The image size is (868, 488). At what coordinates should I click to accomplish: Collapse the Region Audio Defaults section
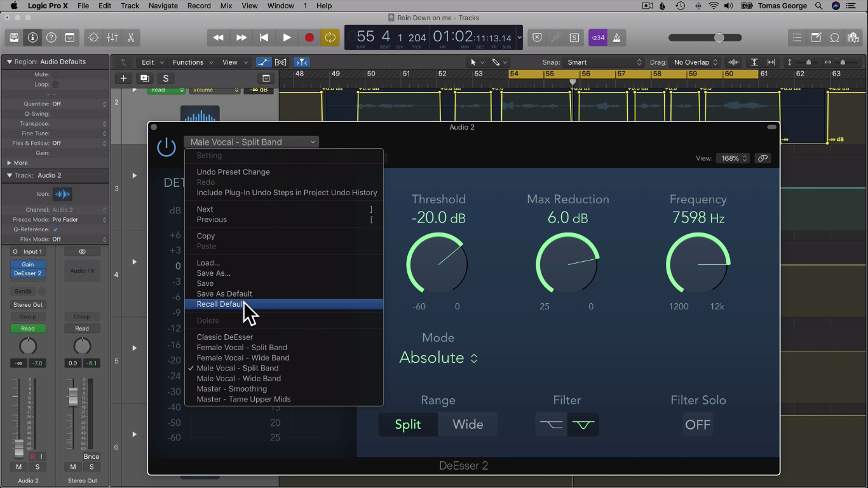(10, 62)
